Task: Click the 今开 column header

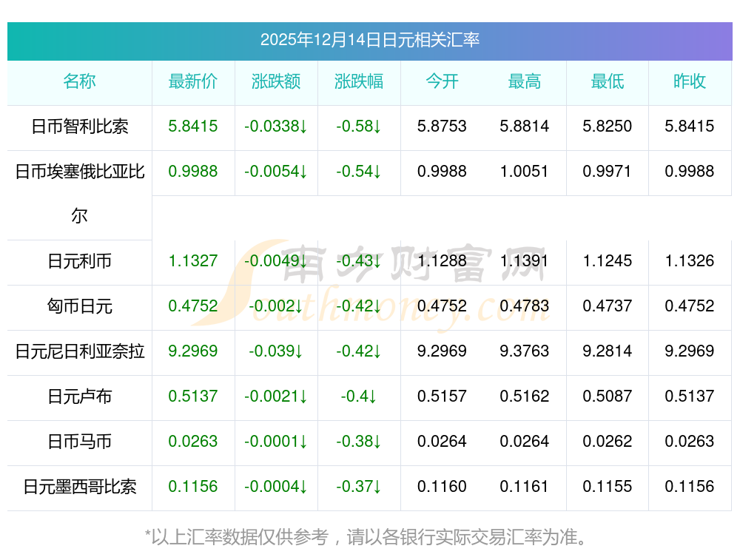Action: tap(442, 82)
